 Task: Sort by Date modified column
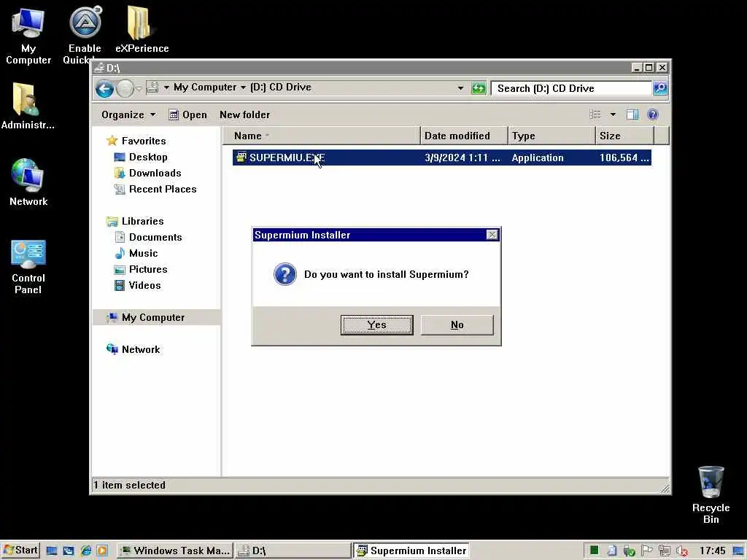tap(464, 136)
